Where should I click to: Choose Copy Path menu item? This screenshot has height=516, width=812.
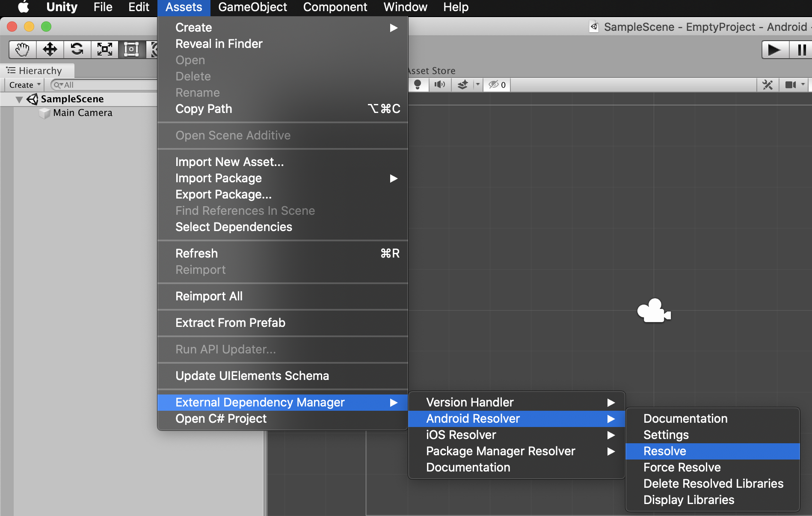point(282,109)
